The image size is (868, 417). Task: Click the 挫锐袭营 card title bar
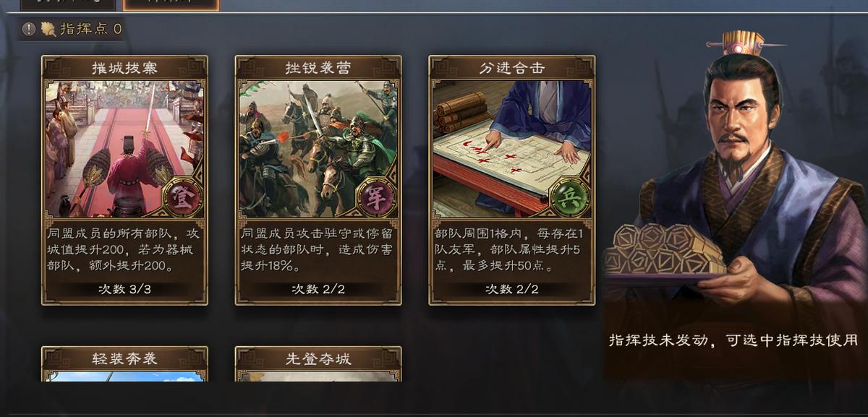318,68
